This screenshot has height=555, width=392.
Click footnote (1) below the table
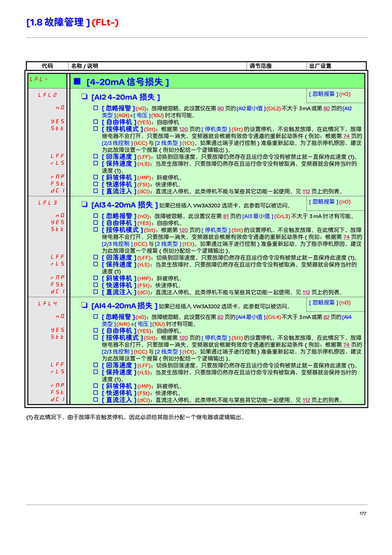135,418
